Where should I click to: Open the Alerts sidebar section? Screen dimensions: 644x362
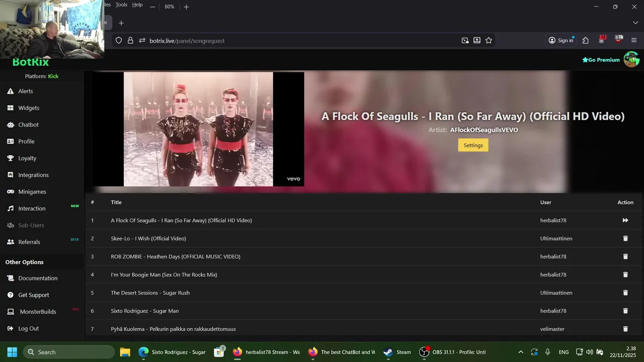(26, 91)
